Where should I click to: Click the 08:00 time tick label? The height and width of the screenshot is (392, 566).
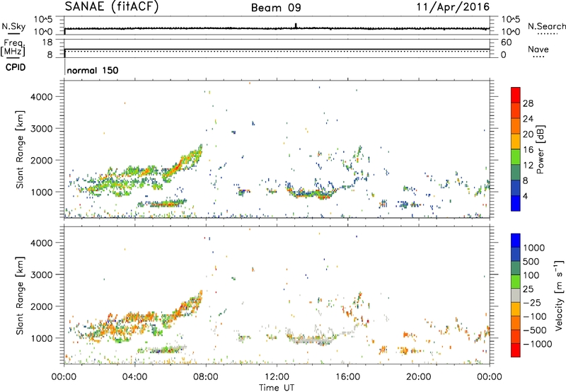point(205,377)
